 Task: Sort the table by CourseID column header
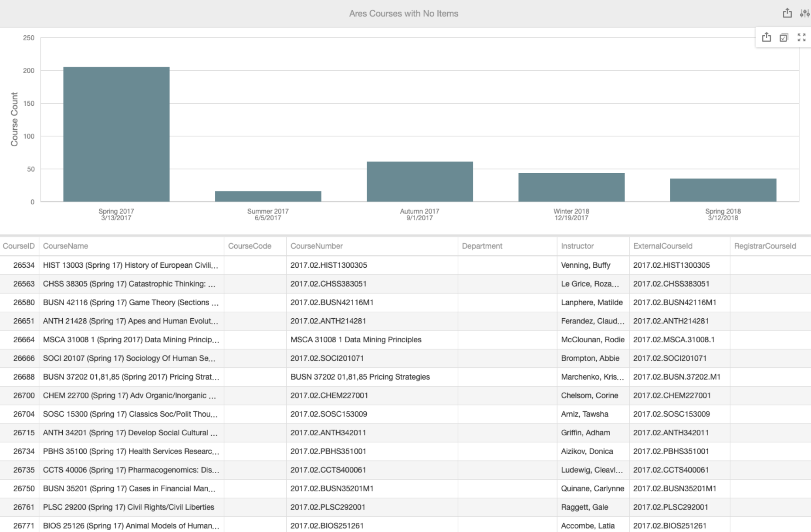[x=19, y=246]
